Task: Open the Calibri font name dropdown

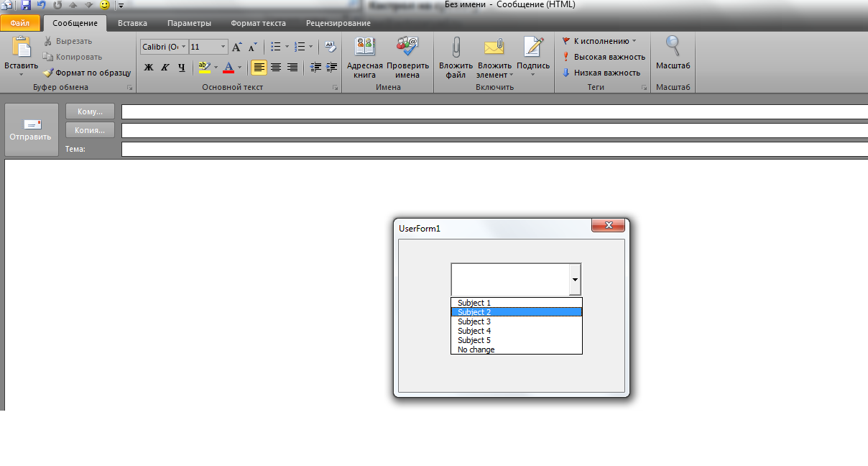Action: tap(183, 47)
